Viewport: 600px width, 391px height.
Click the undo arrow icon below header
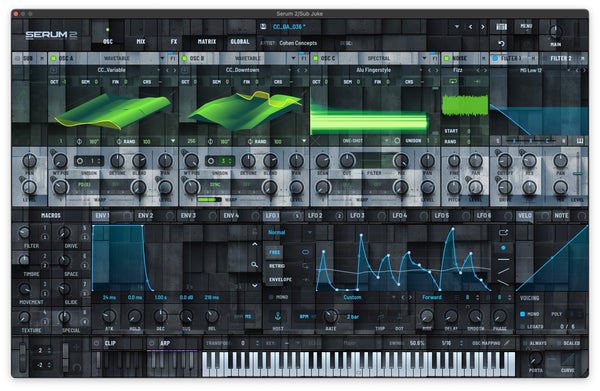click(x=501, y=44)
